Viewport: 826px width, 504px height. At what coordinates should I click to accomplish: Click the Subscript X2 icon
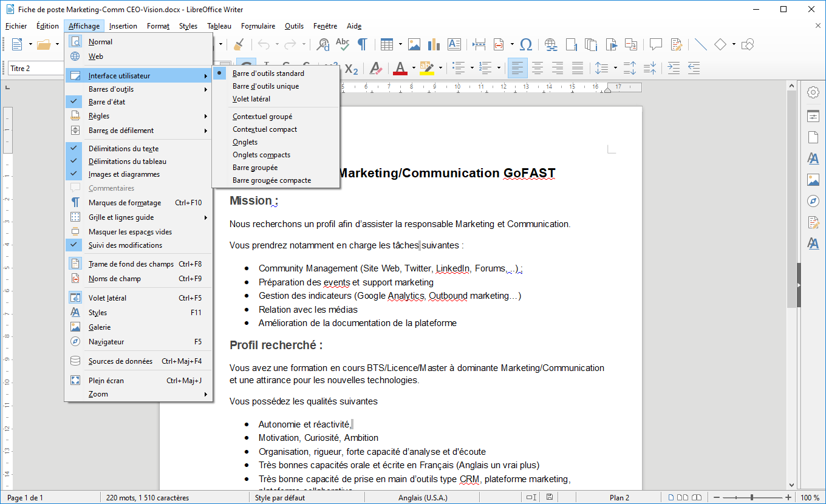click(x=351, y=69)
